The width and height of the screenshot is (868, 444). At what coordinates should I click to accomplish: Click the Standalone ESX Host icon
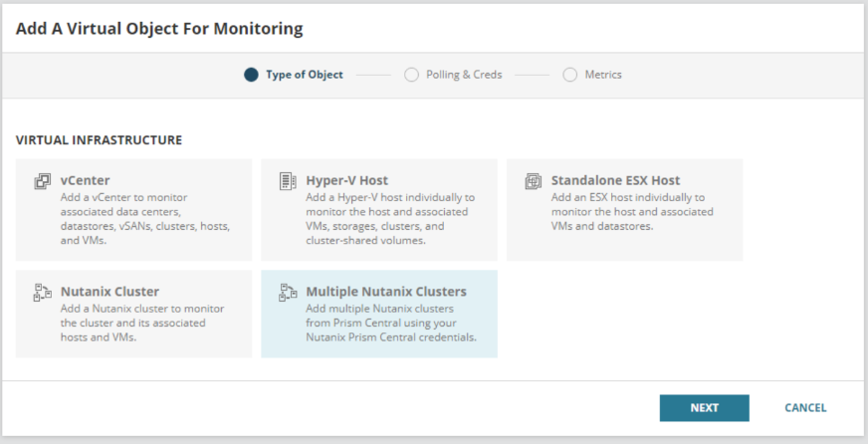[x=533, y=181]
